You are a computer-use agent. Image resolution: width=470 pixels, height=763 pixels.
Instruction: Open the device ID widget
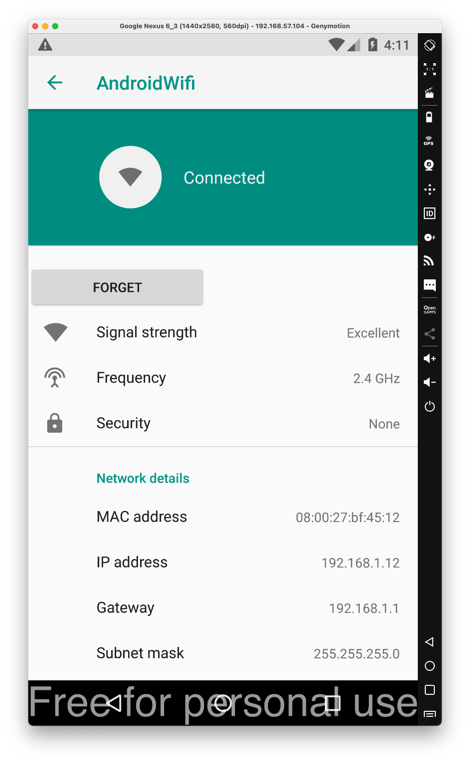(x=430, y=213)
